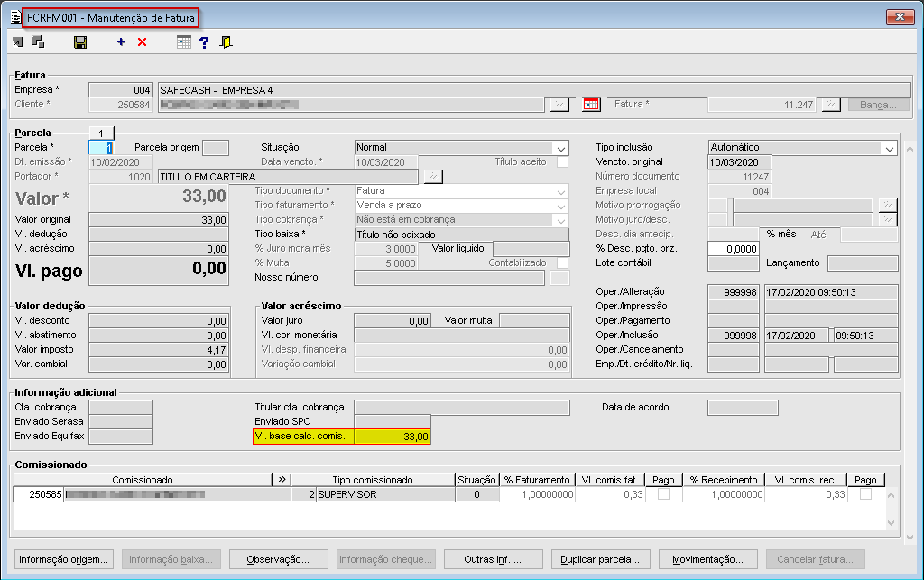Click the yellow exit door icon
The height and width of the screenshot is (580, 924).
click(226, 42)
